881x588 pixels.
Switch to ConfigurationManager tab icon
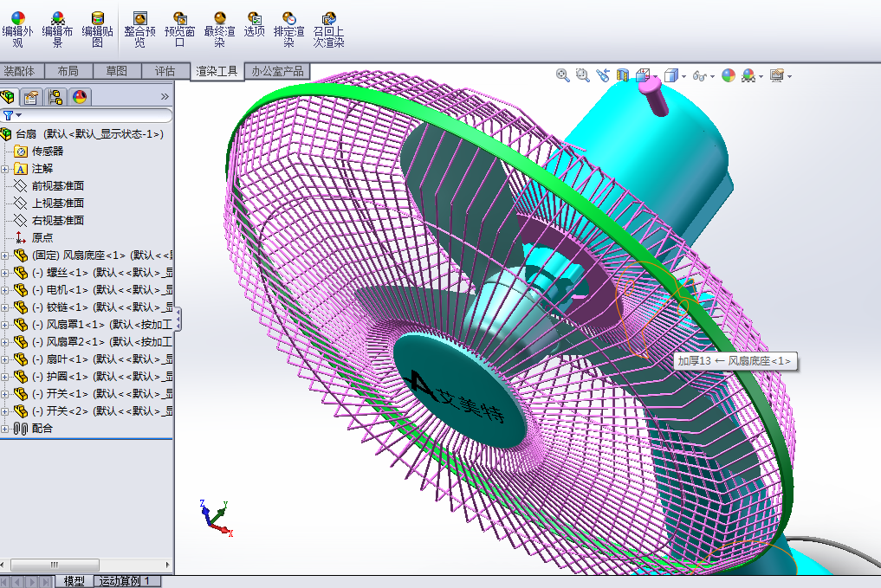[55, 97]
